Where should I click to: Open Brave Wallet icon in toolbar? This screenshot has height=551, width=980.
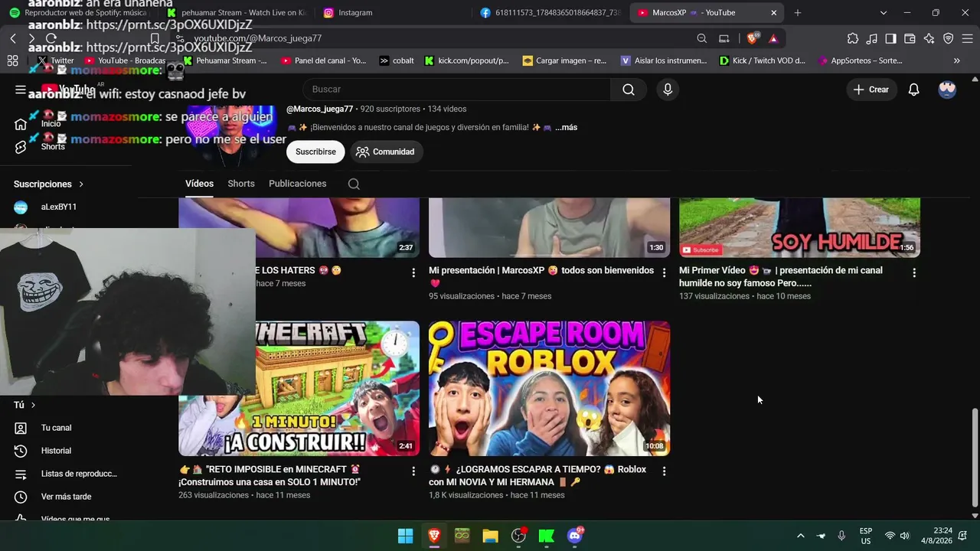(910, 38)
